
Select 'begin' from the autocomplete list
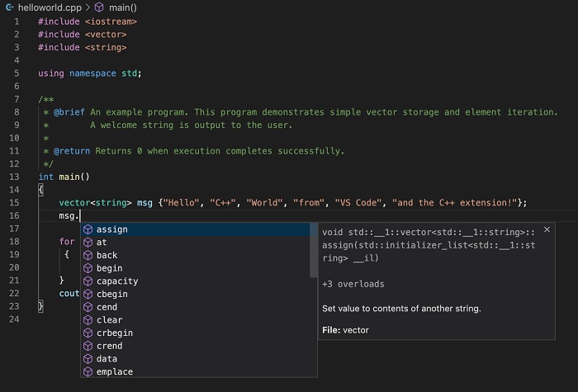click(x=109, y=268)
